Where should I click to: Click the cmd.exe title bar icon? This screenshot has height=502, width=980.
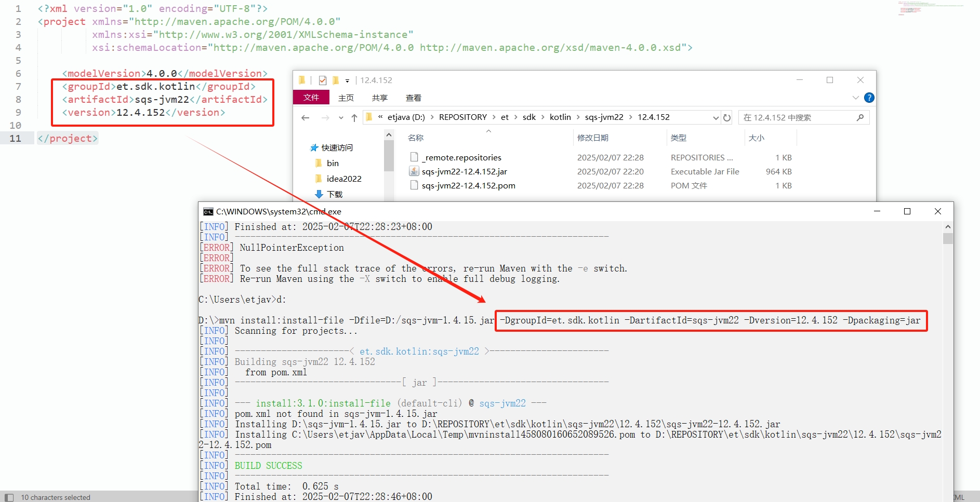click(208, 212)
